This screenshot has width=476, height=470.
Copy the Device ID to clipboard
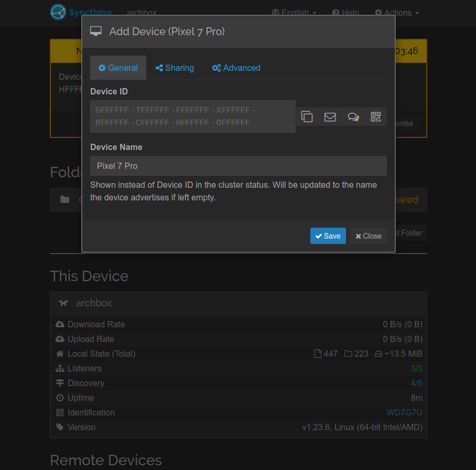click(307, 116)
